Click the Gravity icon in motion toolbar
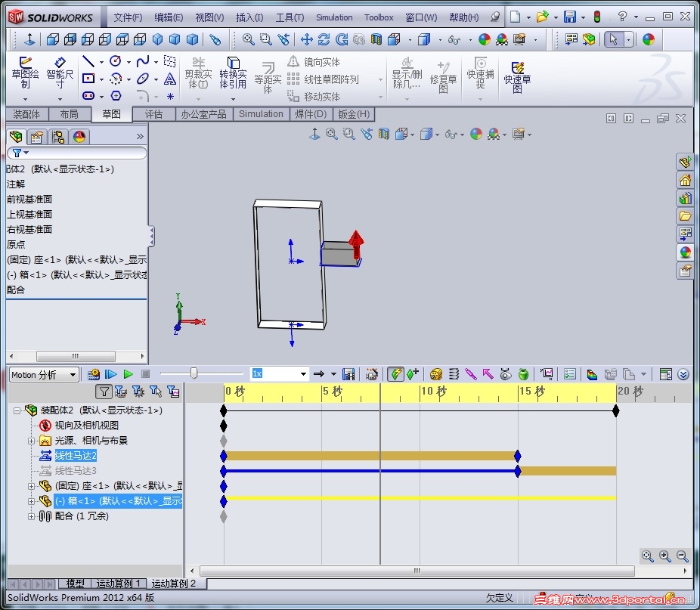This screenshot has width=700, height=610. pos(523,374)
